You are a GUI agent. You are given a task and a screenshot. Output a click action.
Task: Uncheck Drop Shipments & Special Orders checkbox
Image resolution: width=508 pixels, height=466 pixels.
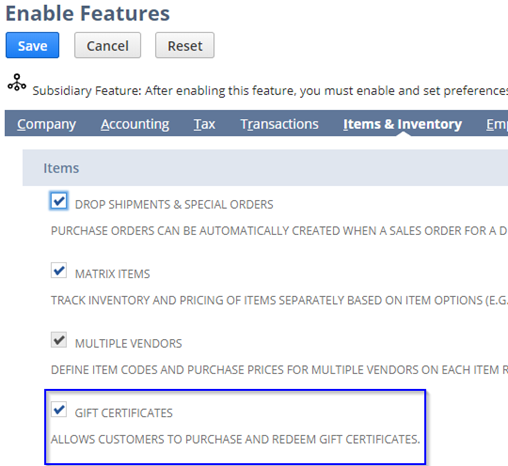59,201
